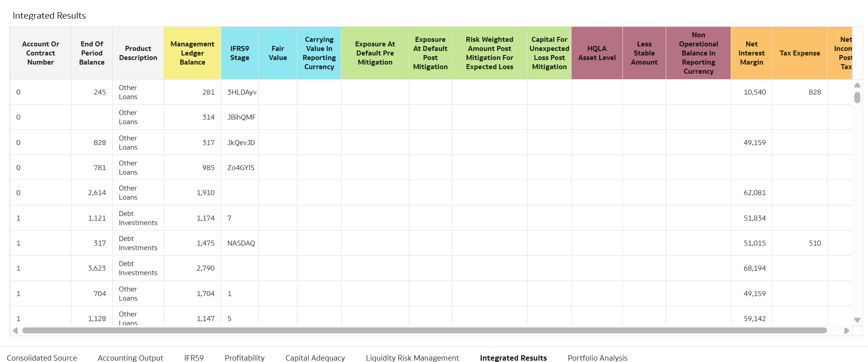Viewport: 868px width, 362px height.
Task: Select the IFRS9 tab
Action: [194, 358]
